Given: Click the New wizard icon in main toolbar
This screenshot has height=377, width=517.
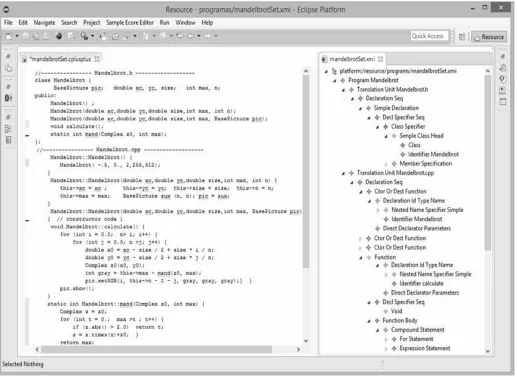Looking at the screenshot, I should click(8, 36).
